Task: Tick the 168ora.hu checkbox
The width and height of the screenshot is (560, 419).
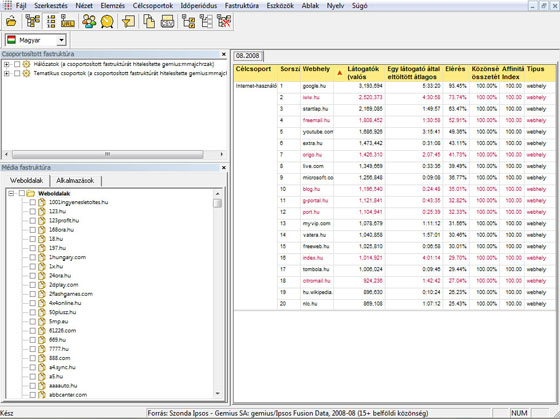Action: click(x=32, y=230)
